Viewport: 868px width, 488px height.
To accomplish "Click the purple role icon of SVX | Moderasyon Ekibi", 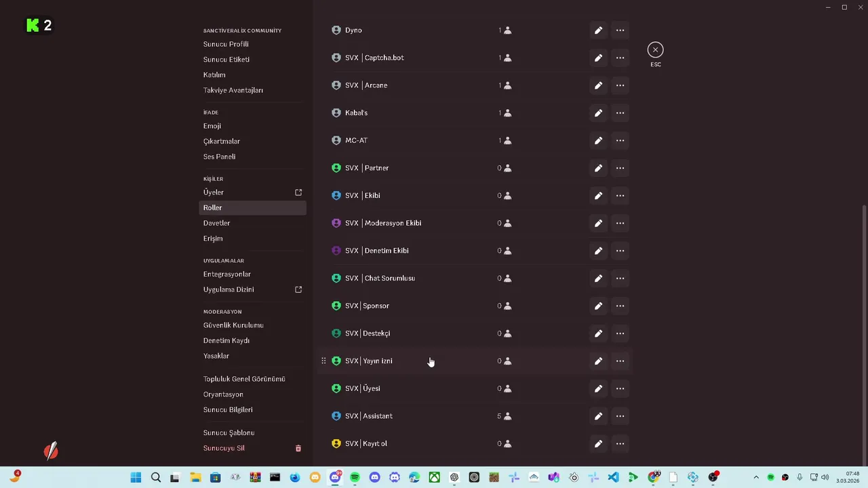I will pos(336,223).
